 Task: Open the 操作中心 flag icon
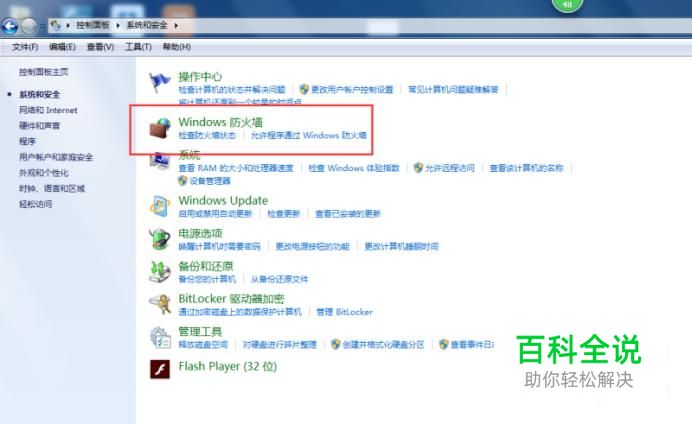point(159,82)
